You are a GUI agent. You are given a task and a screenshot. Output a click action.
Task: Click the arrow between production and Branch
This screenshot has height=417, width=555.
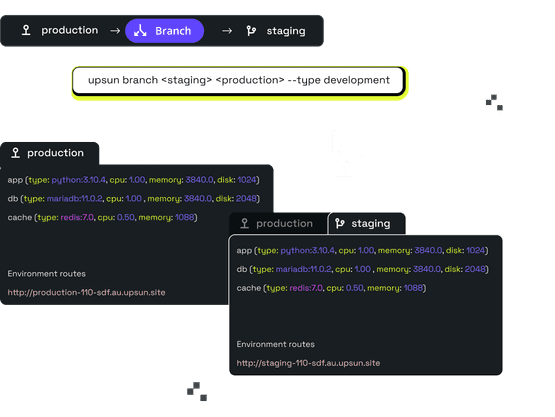115,31
